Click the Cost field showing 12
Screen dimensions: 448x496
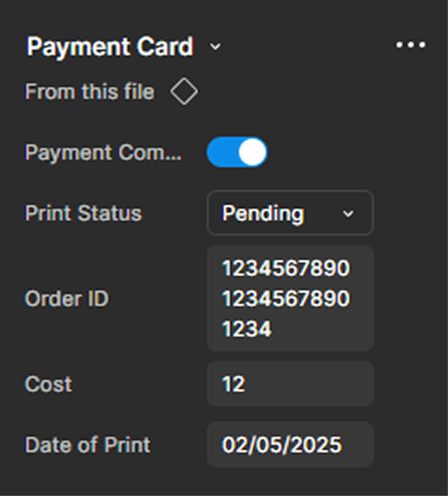click(290, 384)
